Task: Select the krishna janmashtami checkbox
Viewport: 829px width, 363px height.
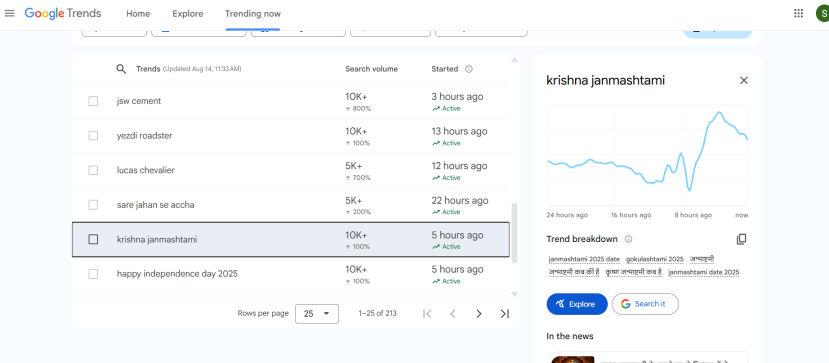Action: click(x=93, y=239)
